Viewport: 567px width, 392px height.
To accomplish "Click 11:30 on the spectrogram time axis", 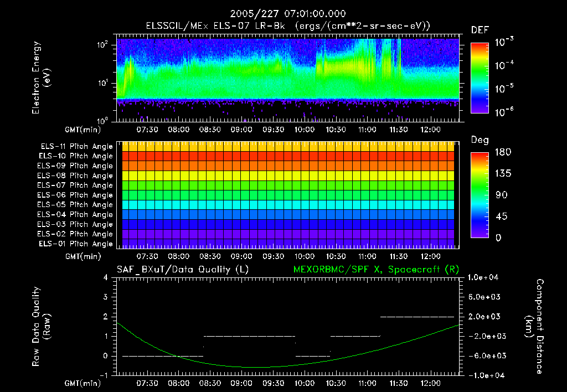I will click(x=399, y=130).
